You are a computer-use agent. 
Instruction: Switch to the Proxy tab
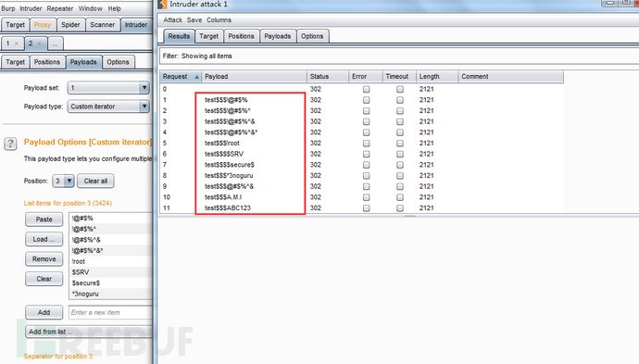tap(43, 25)
